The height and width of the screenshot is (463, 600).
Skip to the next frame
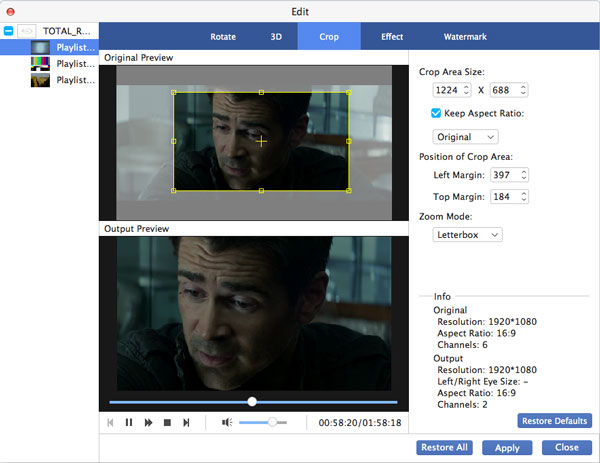186,422
